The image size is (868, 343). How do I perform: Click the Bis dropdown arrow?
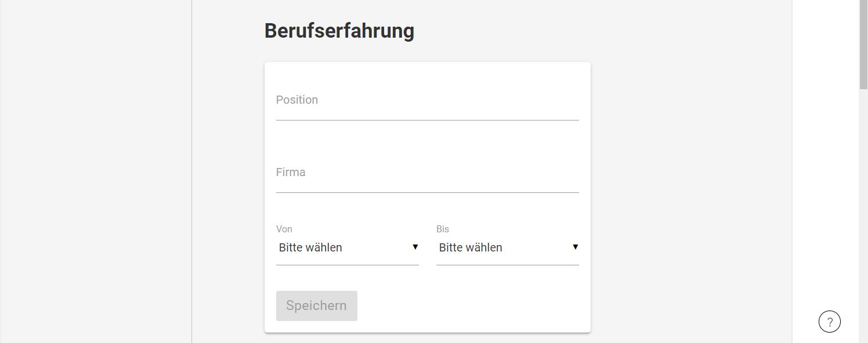click(x=575, y=247)
